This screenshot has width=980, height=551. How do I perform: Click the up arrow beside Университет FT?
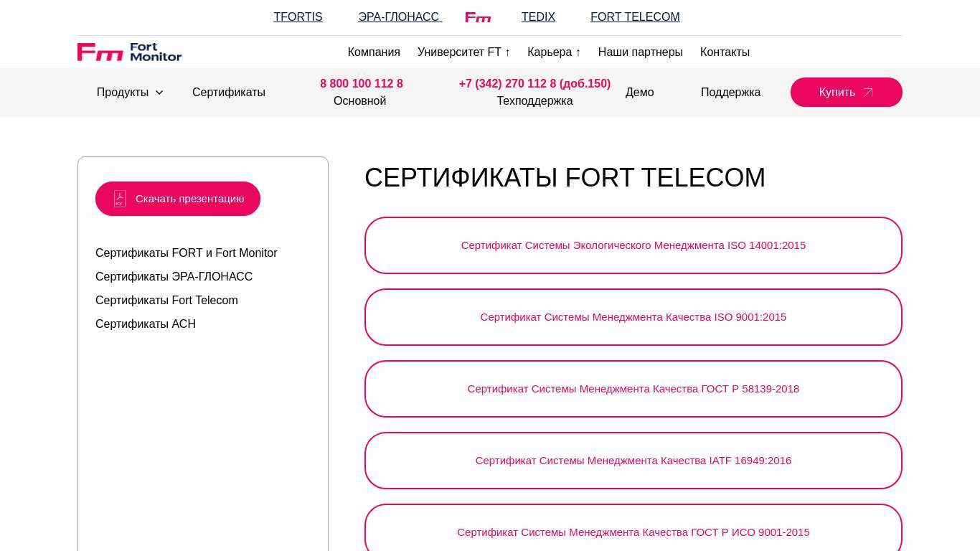coord(507,52)
